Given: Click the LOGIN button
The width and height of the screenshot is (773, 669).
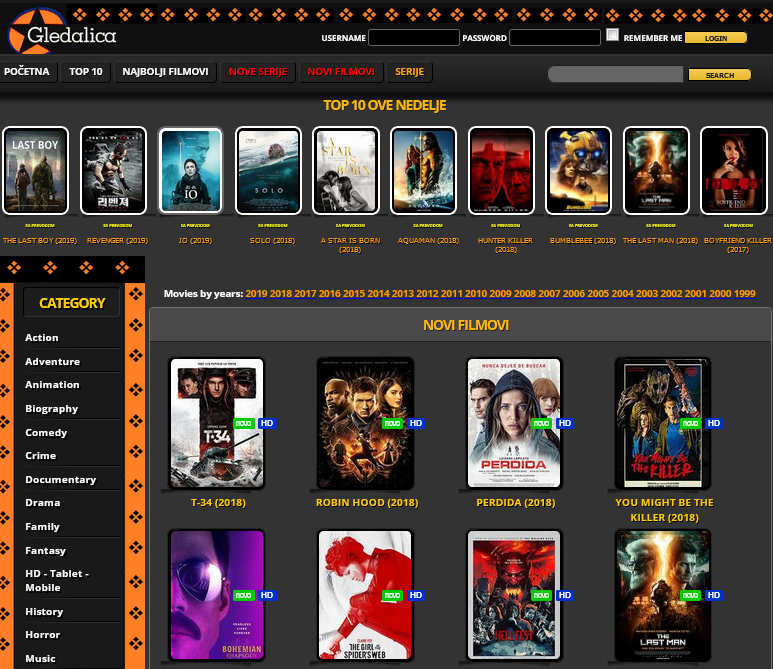Looking at the screenshot, I should (716, 38).
